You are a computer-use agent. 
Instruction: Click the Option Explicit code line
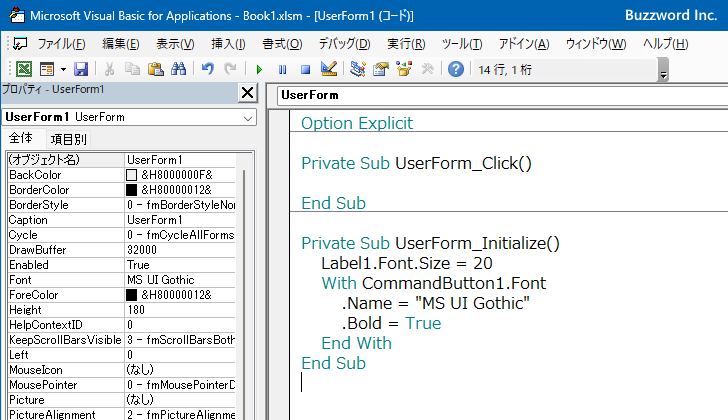pos(357,123)
